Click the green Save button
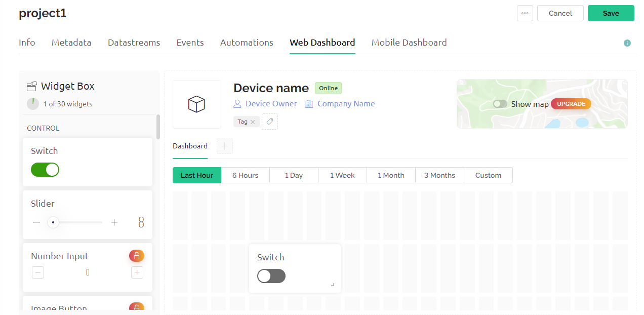 [611, 13]
